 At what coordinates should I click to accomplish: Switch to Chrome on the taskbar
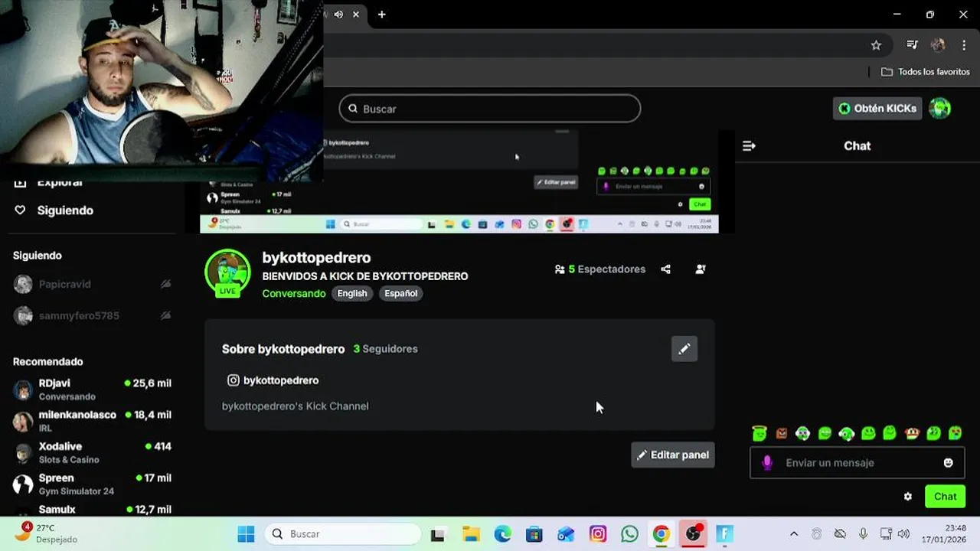click(661, 534)
